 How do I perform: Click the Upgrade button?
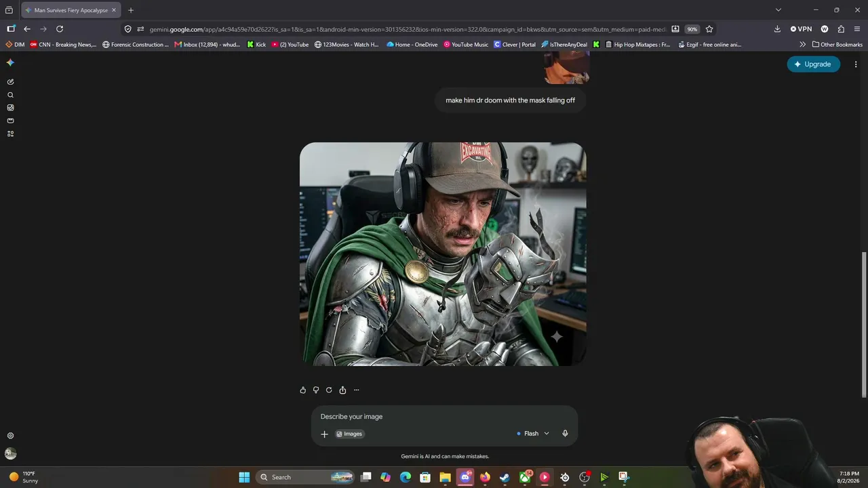click(x=813, y=64)
